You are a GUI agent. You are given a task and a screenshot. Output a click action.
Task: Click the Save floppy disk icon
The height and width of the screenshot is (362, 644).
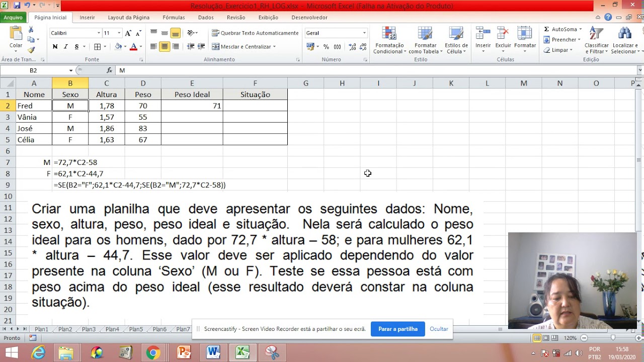pyautogui.click(x=17, y=6)
